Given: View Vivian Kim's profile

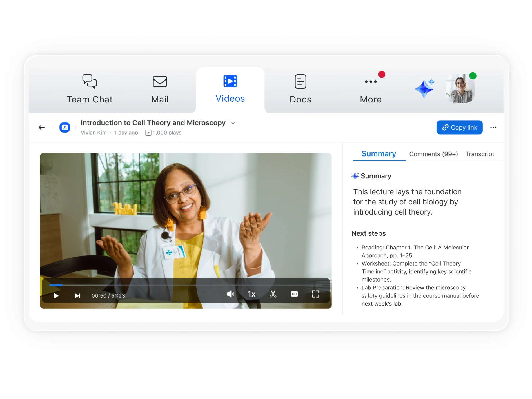Looking at the screenshot, I should (x=94, y=132).
